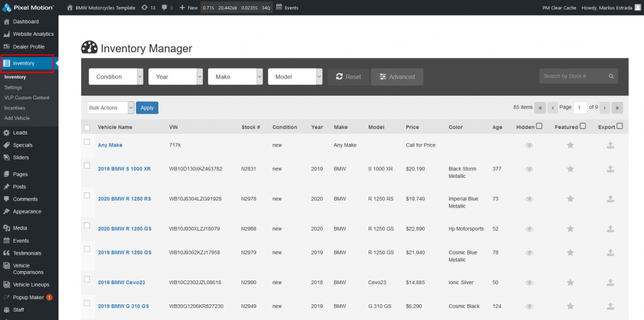Open Incentives submenu item

coord(15,108)
